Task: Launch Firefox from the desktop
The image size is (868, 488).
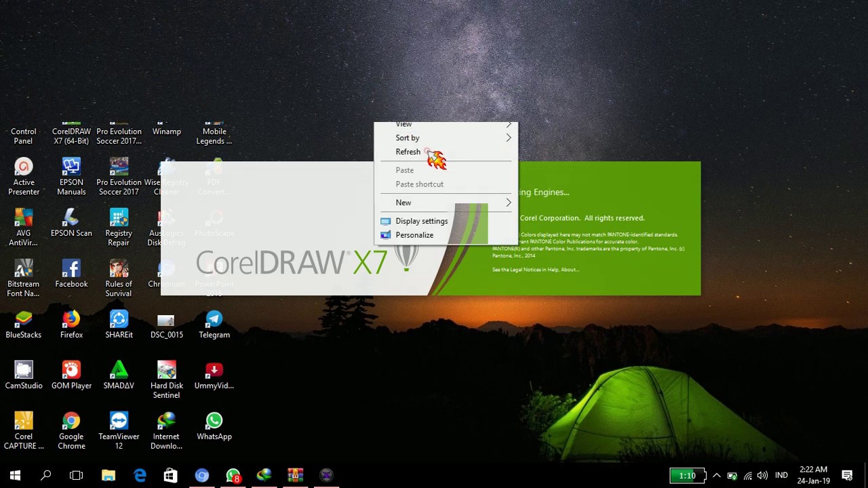Action: coord(71,325)
